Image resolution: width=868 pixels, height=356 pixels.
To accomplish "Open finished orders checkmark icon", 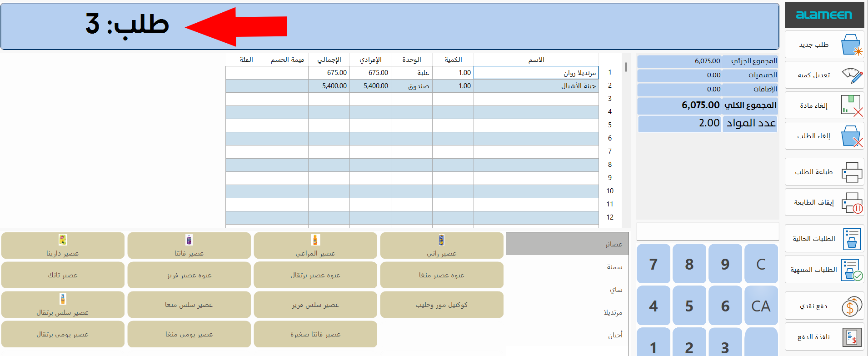I will (x=852, y=270).
